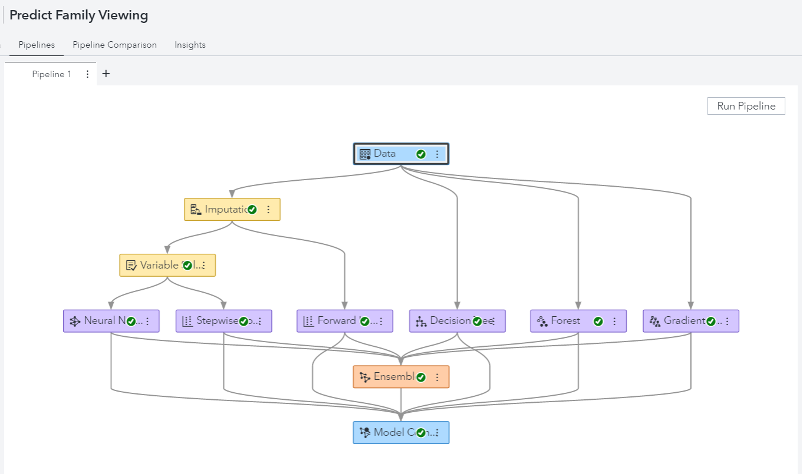The image size is (802, 474).
Task: Click the green status check on Imputation node
Action: (x=252, y=210)
